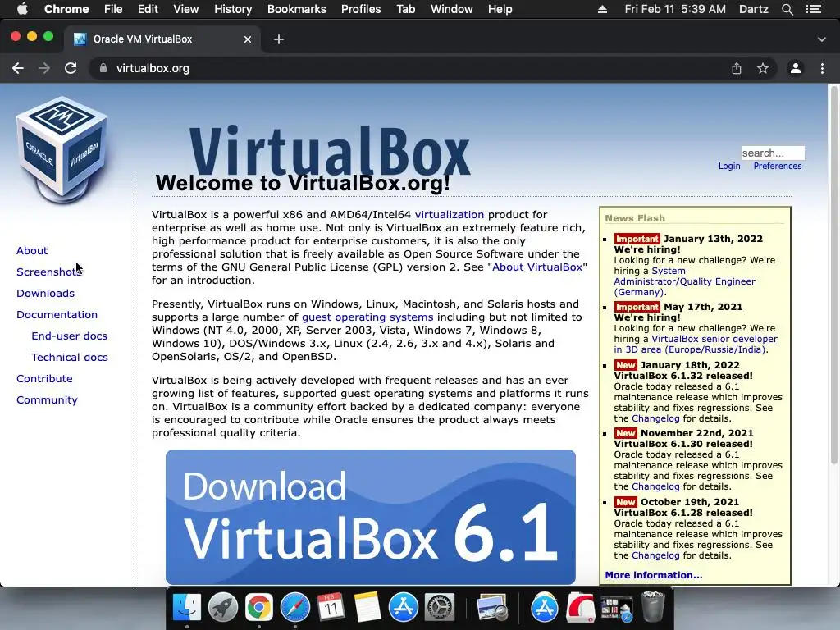Reload the virtualbox.org page
This screenshot has width=840, height=630.
pyautogui.click(x=71, y=68)
